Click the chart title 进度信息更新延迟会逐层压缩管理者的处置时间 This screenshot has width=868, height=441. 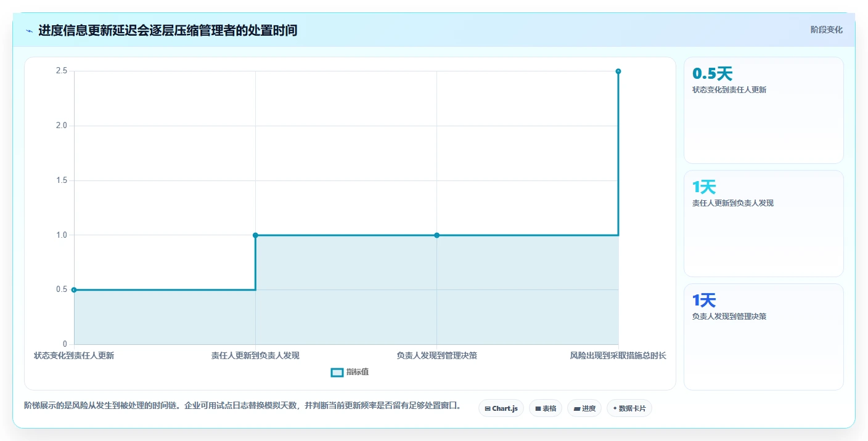168,30
